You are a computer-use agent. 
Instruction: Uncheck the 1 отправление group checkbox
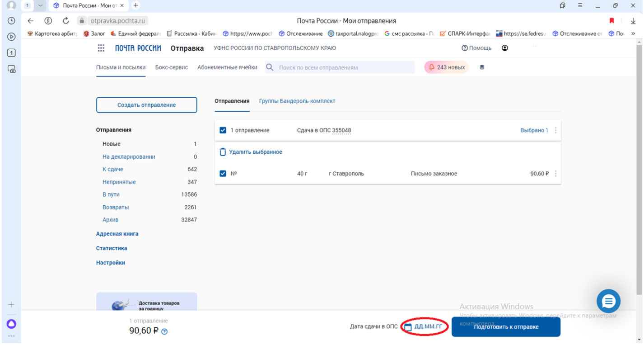223,130
